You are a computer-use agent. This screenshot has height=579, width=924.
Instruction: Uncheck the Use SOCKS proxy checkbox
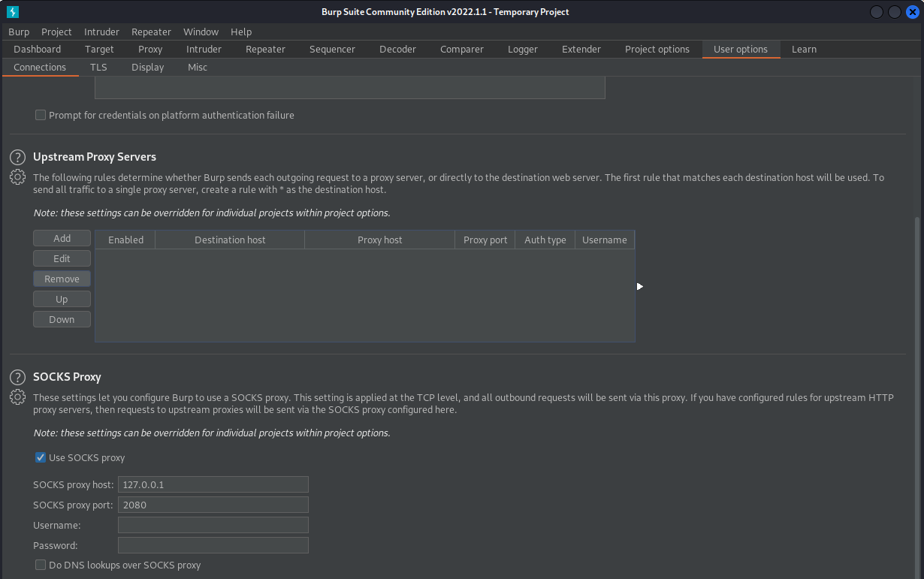41,457
